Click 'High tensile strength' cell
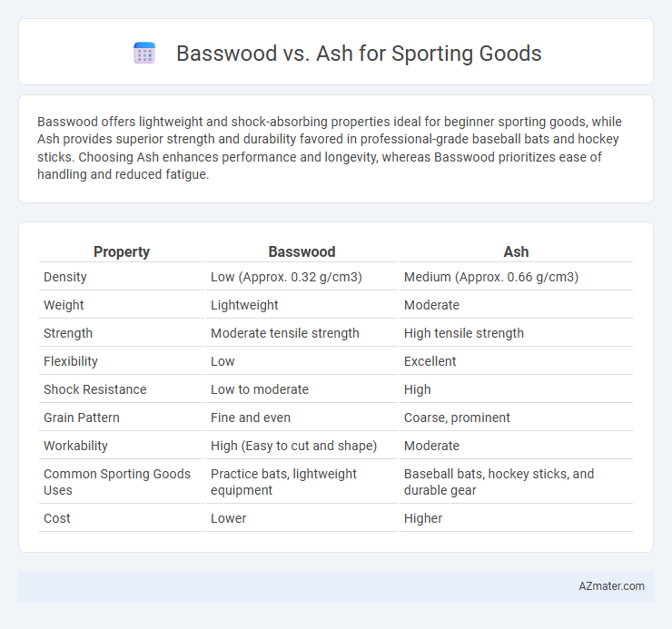This screenshot has height=629, width=672. [x=464, y=333]
